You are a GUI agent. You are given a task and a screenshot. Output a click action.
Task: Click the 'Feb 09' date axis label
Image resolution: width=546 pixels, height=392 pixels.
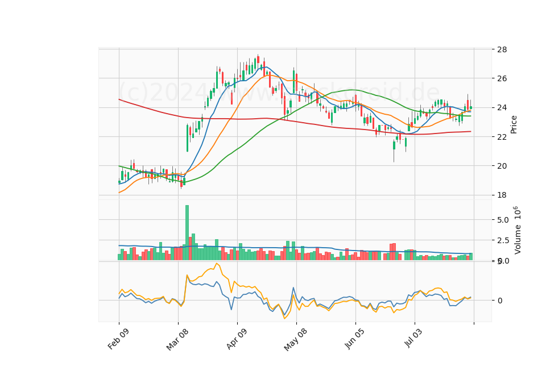(x=118, y=339)
